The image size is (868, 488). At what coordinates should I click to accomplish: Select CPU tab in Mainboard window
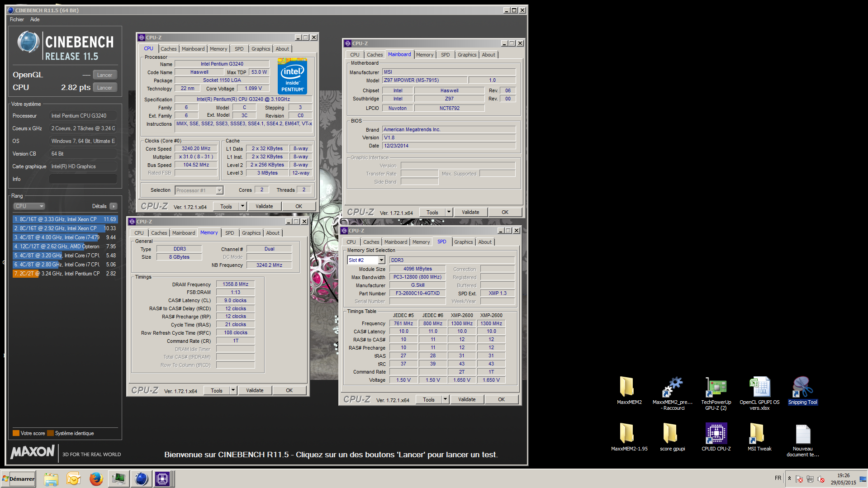[x=355, y=55]
